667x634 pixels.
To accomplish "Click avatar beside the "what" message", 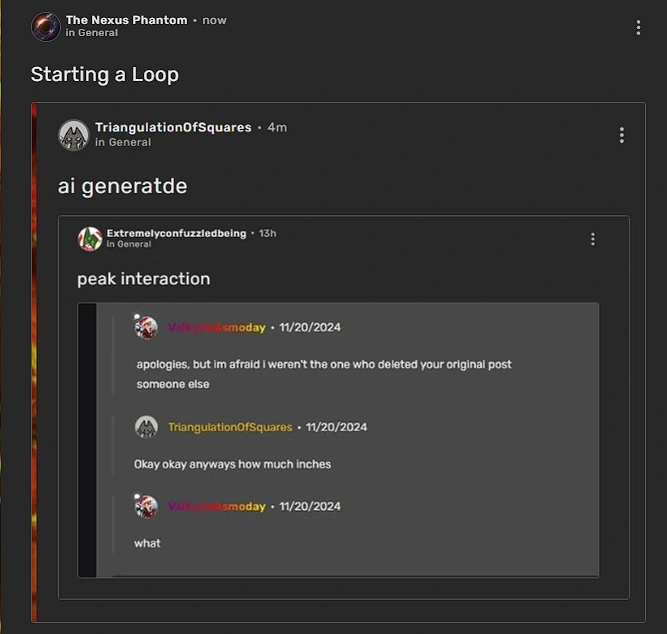I will point(147,506).
